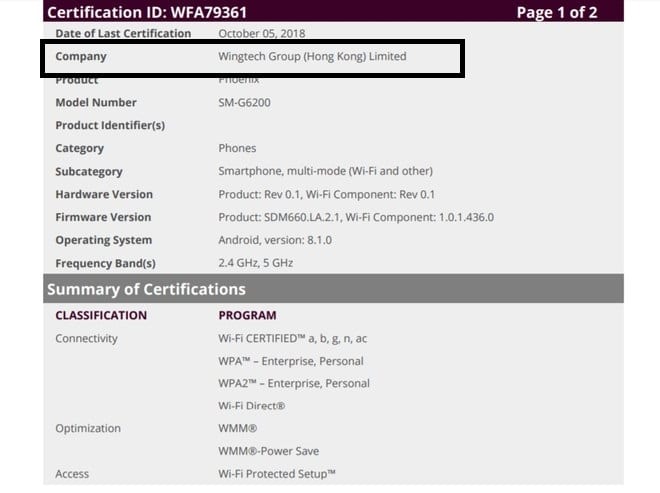Click the 'Summary of Certifications' section header
This screenshot has height=493, width=660.
point(146,289)
